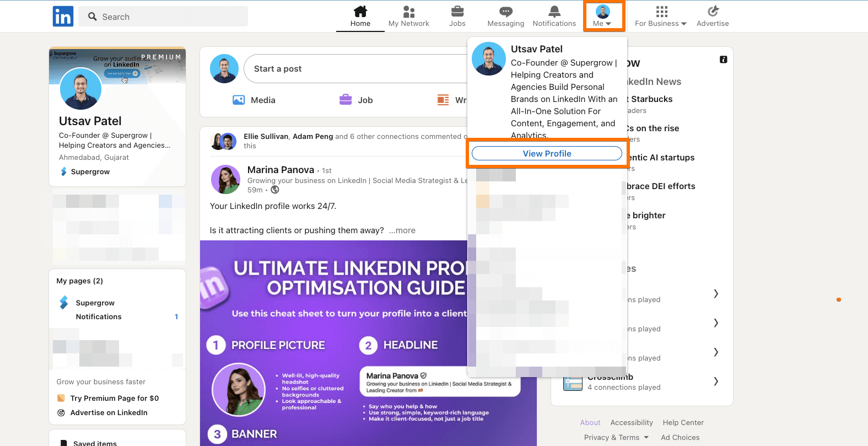Image resolution: width=868 pixels, height=446 pixels.
Task: Open Saved items
Action: click(x=95, y=443)
